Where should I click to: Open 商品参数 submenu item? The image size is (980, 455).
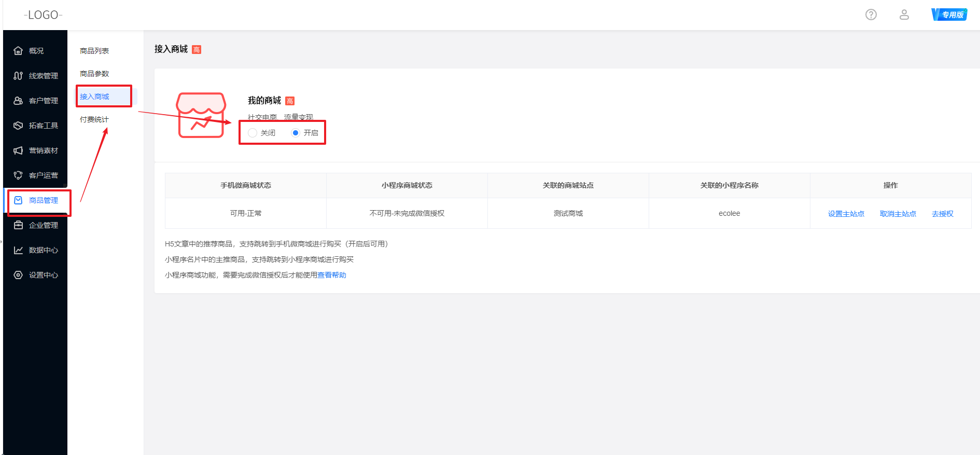point(94,74)
